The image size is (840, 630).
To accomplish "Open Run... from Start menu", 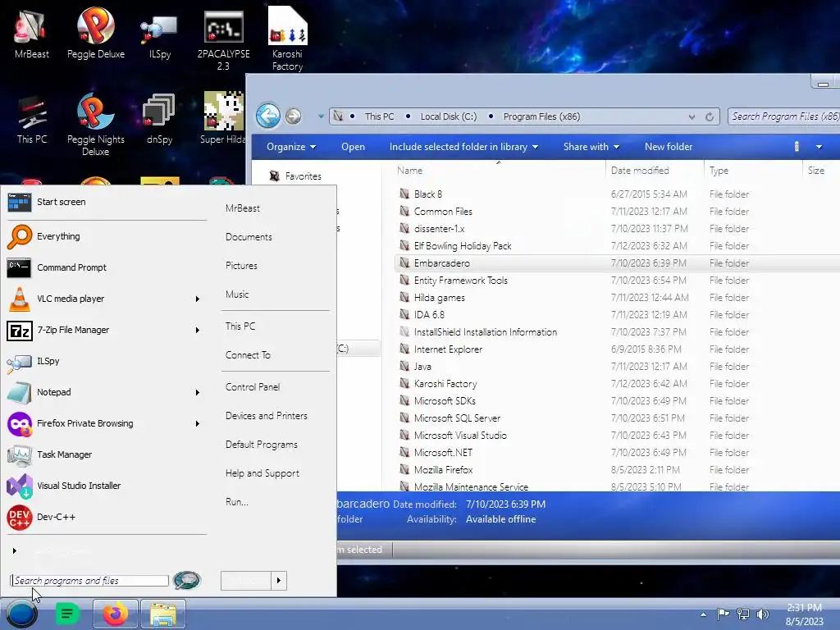I will pyautogui.click(x=237, y=502).
